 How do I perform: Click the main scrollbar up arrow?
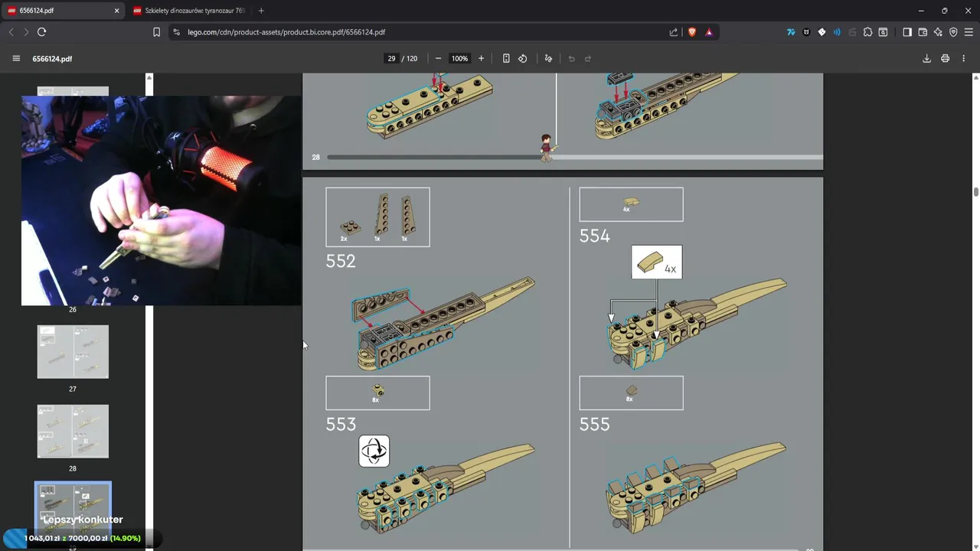(x=975, y=77)
